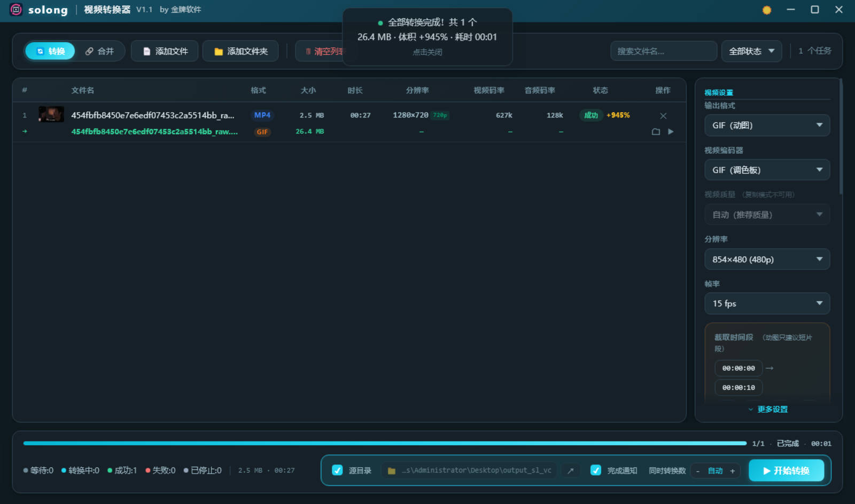Open the 全部状态 status filter dropdown

(x=751, y=51)
